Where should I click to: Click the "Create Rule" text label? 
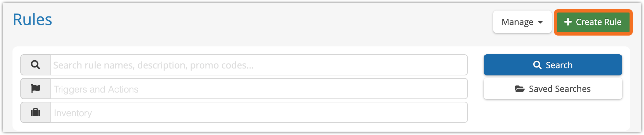pos(599,22)
